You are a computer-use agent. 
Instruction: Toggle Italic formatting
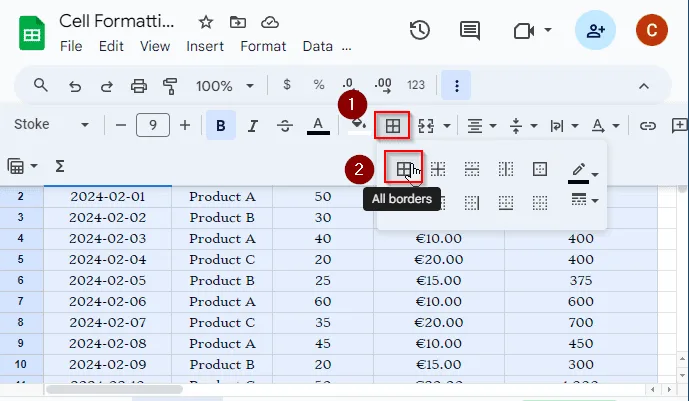point(253,126)
